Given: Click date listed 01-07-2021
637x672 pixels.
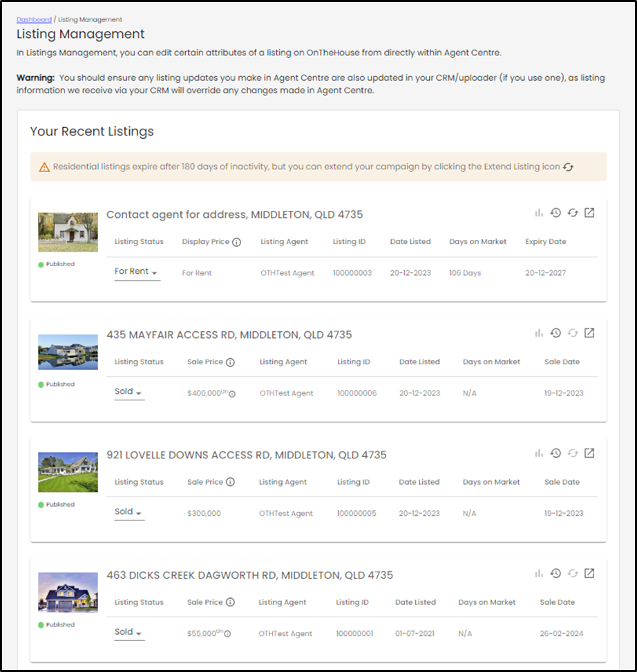Looking at the screenshot, I should pos(415,633).
